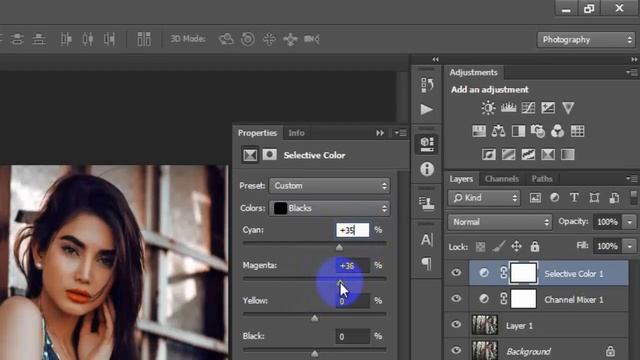This screenshot has width=640, height=360.
Task: Add a Color Balance adjustment
Action: pos(498,131)
